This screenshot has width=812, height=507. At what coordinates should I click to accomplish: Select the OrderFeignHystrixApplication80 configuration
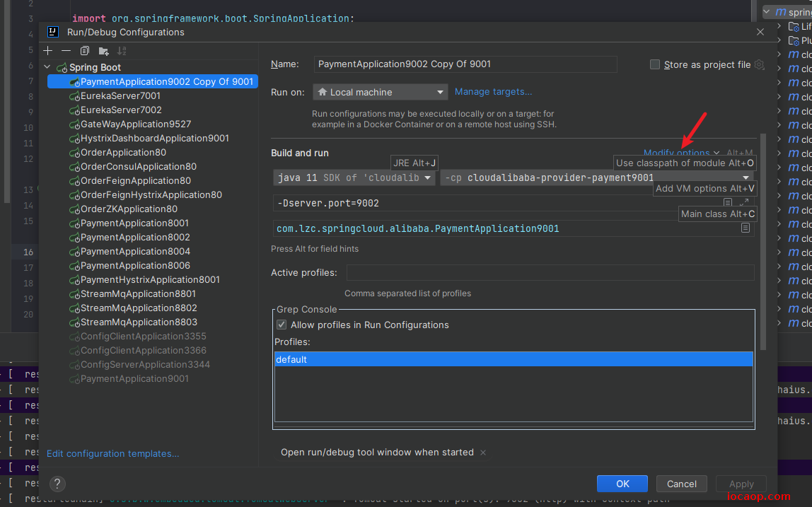coord(151,194)
